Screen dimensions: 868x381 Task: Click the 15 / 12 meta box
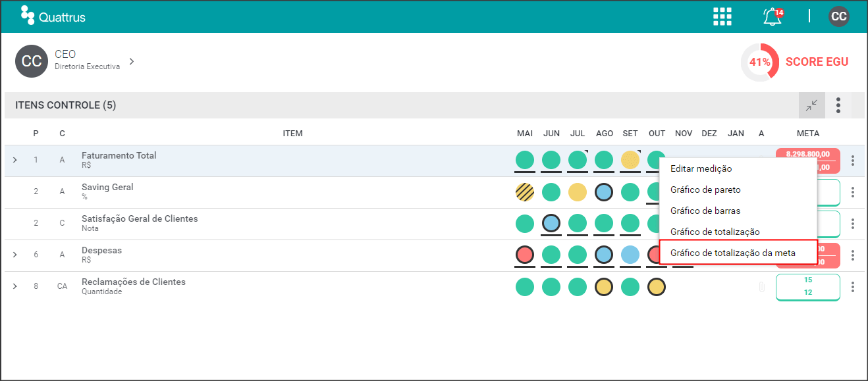click(x=808, y=287)
